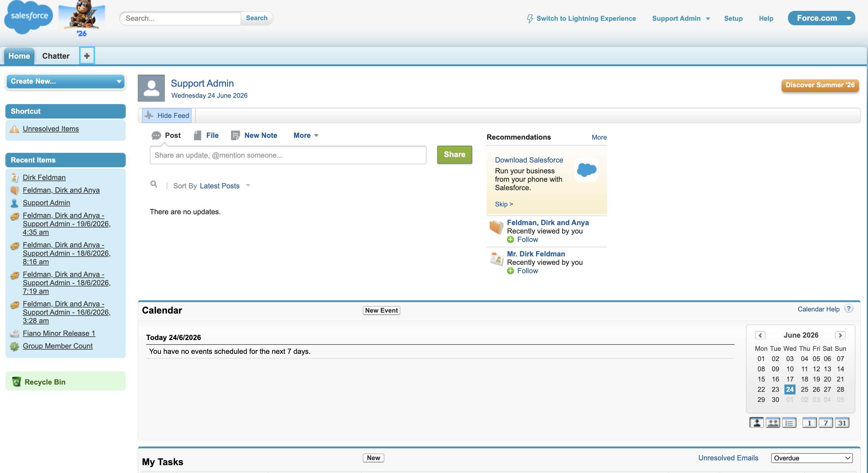This screenshot has width=868, height=473.
Task: Click the More link in Recommendations
Action: point(599,137)
